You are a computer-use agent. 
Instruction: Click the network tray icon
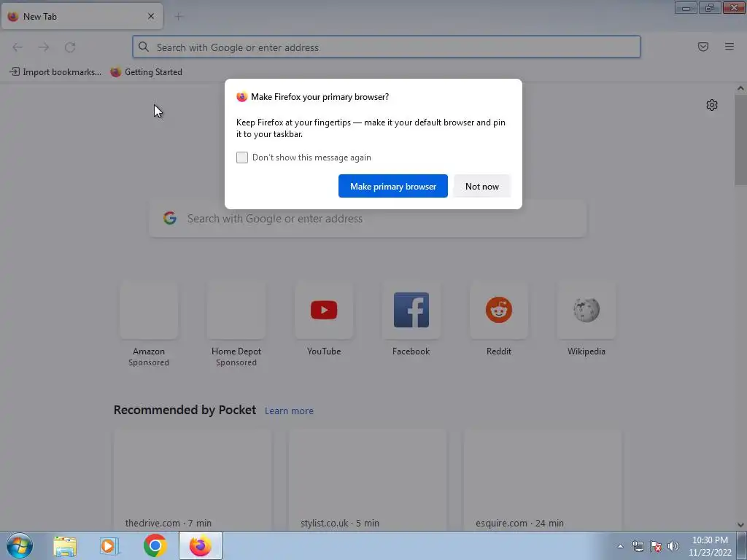click(638, 547)
